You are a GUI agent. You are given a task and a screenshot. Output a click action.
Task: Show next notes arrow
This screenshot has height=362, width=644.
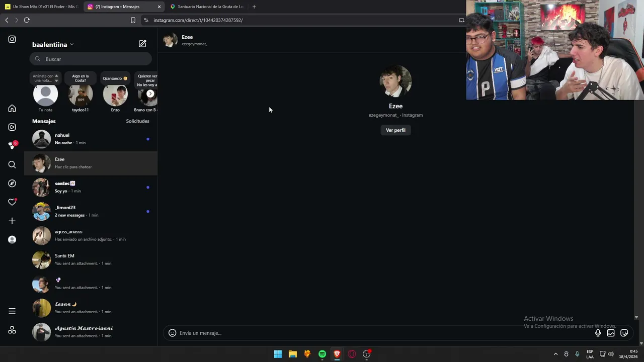[150, 94]
